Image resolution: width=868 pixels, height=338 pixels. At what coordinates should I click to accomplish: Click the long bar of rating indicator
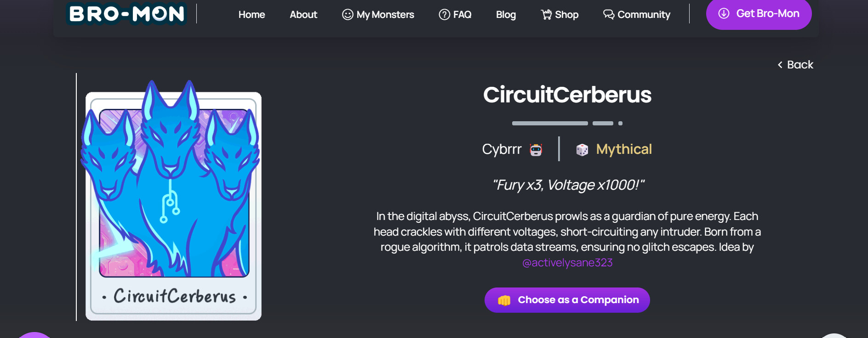pyautogui.click(x=550, y=123)
